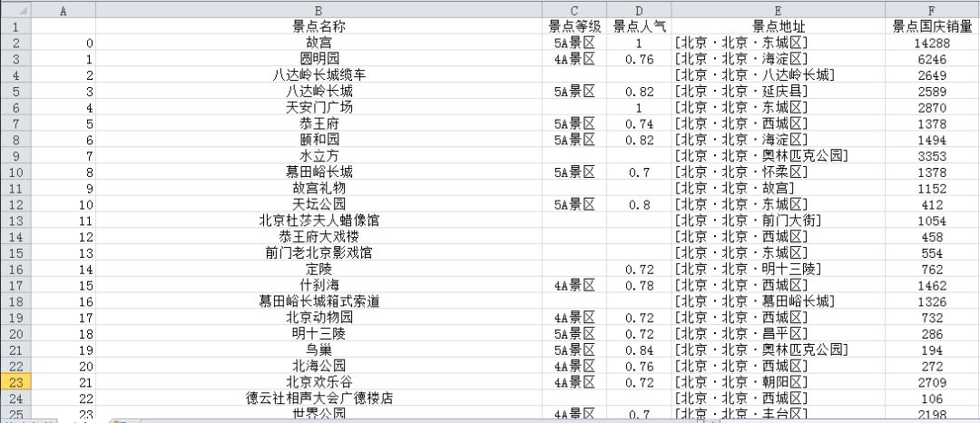Select sales value 6246

pos(932,59)
